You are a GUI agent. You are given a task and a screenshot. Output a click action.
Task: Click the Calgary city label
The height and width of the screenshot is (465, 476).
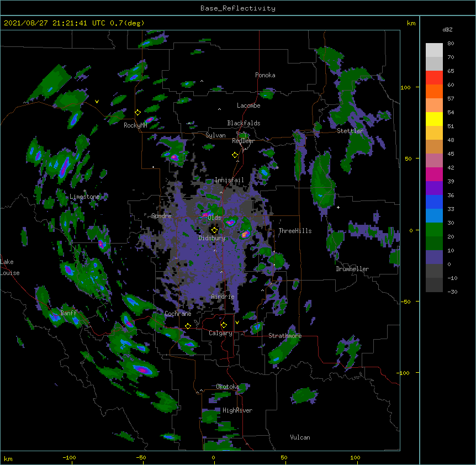tap(220, 333)
